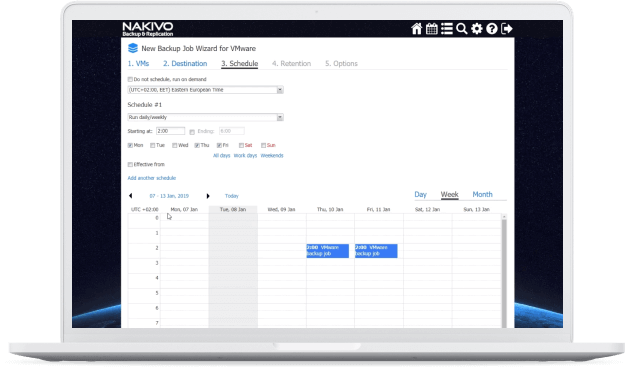Click the Work days link

coord(245,156)
